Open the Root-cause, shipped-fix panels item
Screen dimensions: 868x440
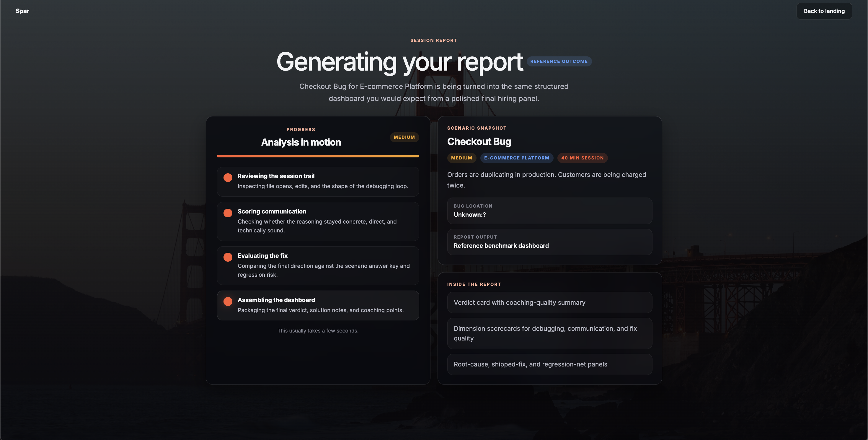click(x=549, y=364)
